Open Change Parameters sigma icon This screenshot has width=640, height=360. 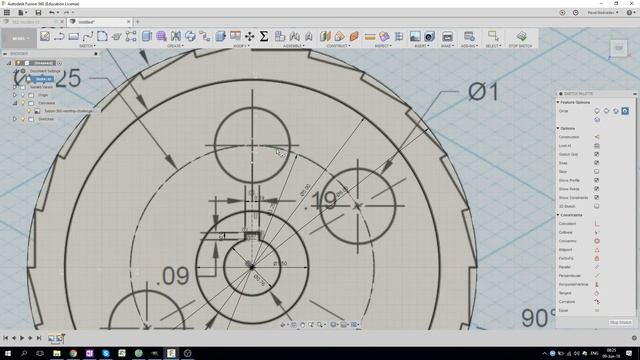264,36
